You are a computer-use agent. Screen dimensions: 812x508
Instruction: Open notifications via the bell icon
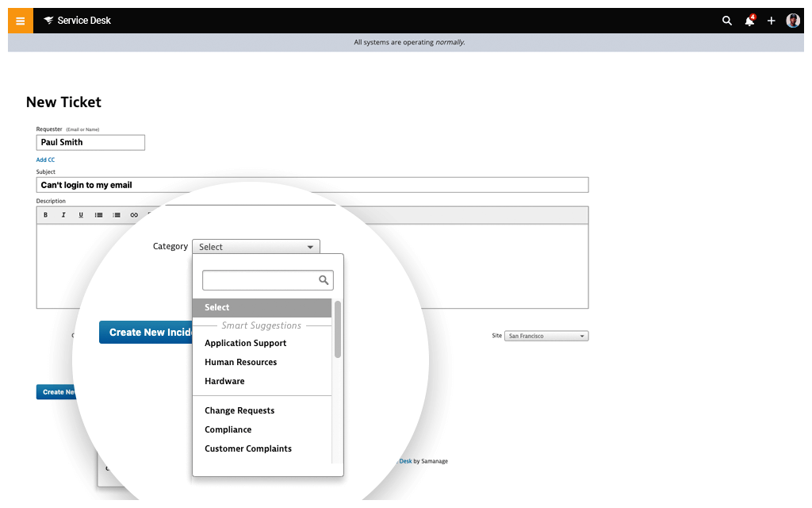coord(749,21)
